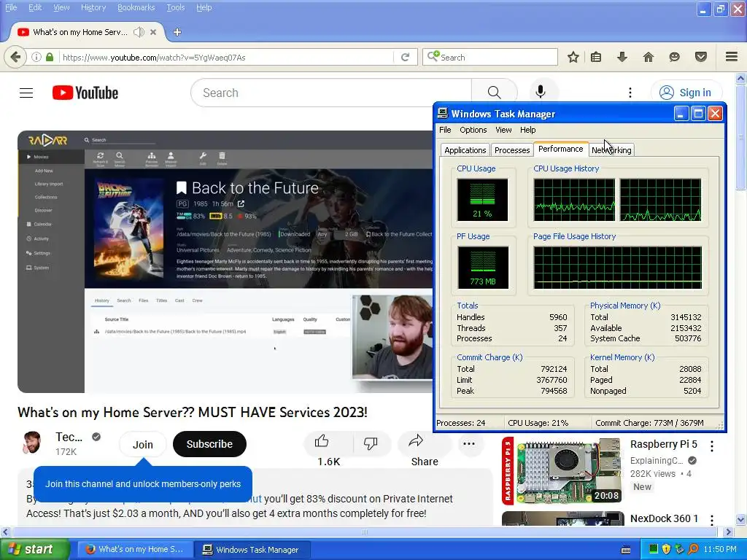Open Firefox Edit menu
747x560 pixels.
35,7
